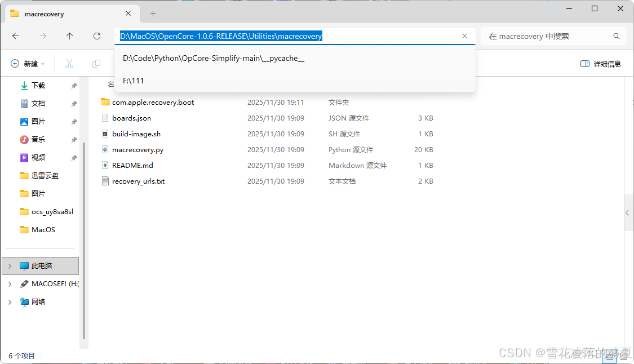Go back with the left arrow button

click(16, 36)
